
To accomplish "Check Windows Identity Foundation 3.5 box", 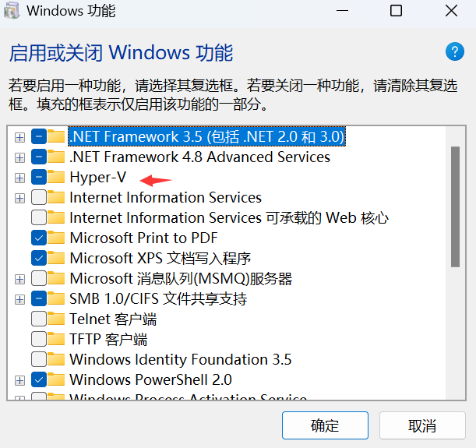I will point(39,359).
